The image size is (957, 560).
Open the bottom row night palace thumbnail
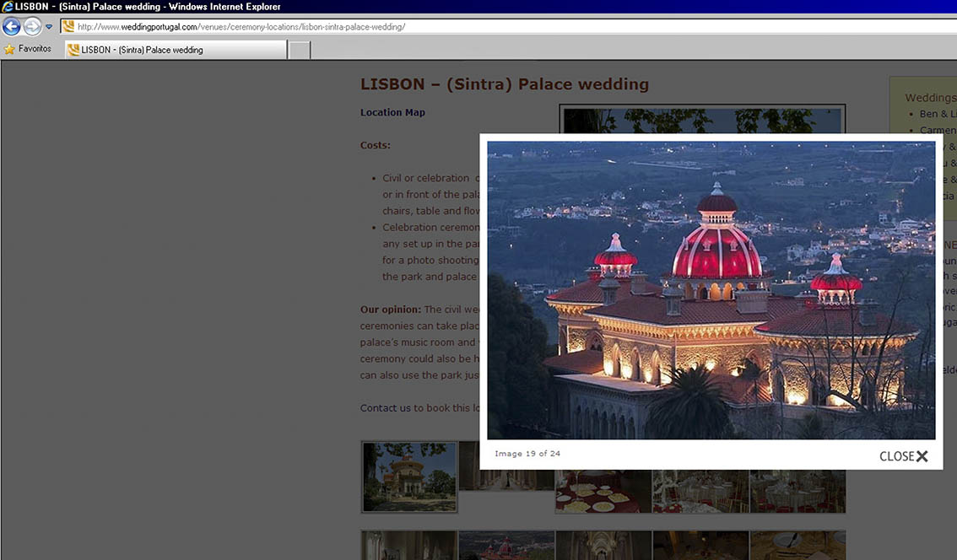506,546
